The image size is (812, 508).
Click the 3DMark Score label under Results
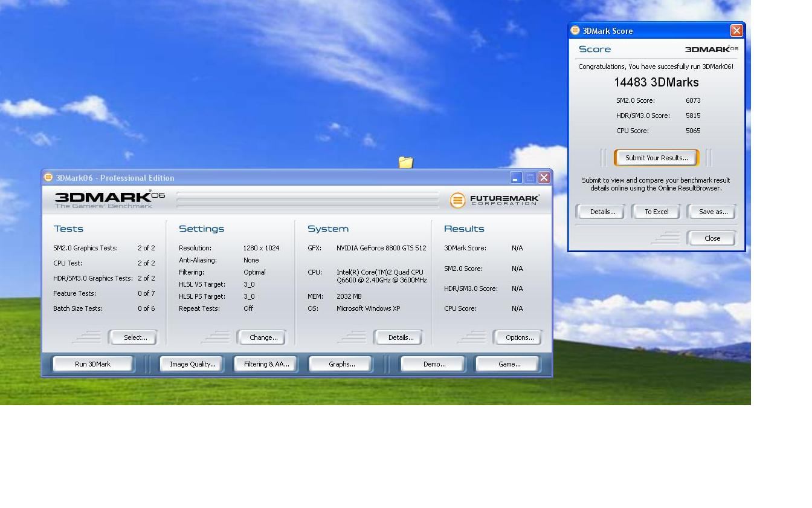(465, 248)
